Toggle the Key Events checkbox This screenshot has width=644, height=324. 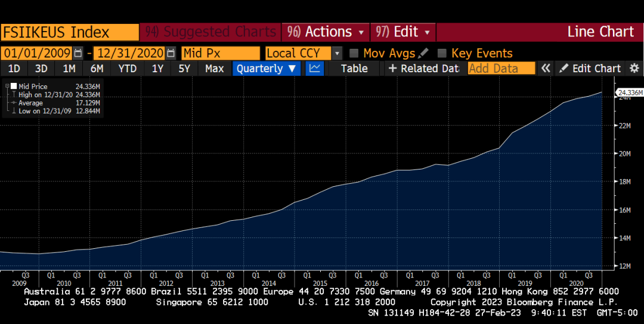(442, 53)
